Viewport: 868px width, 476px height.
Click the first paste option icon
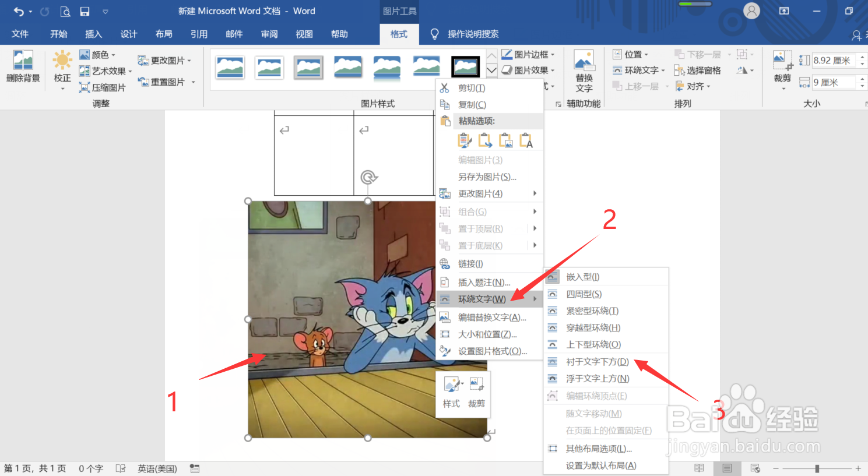pos(462,140)
